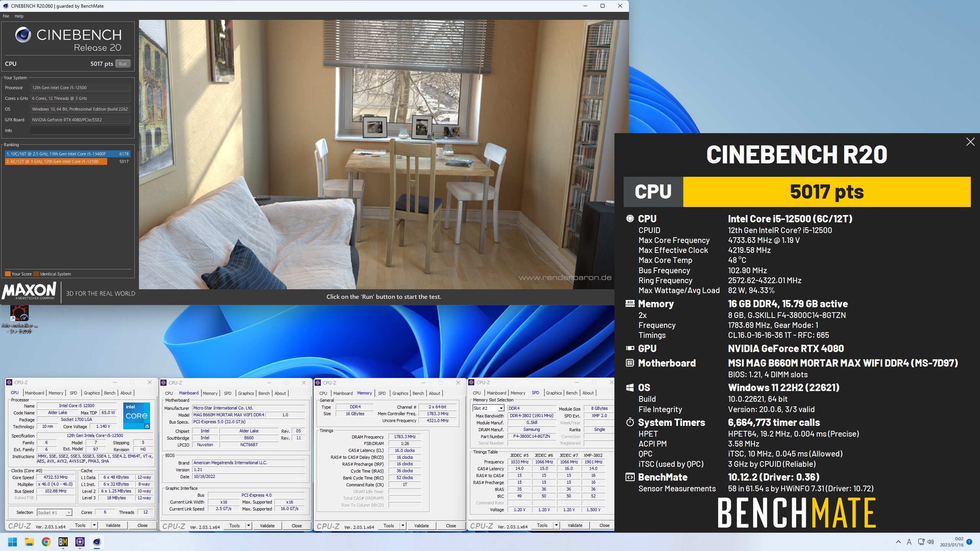Open the Cinebench File menu
The image size is (980, 551).
tap(6, 16)
